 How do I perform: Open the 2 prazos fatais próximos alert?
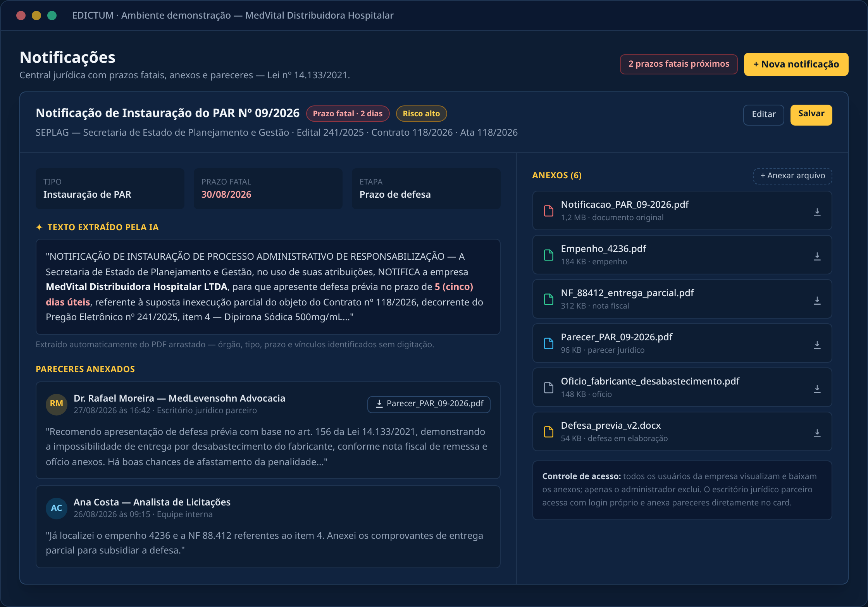(679, 64)
